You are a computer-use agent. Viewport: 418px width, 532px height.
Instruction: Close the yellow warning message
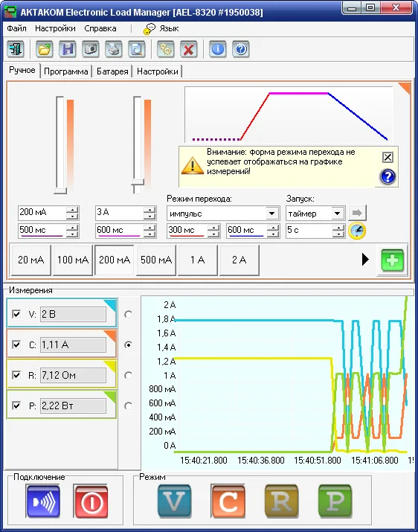tap(388, 157)
